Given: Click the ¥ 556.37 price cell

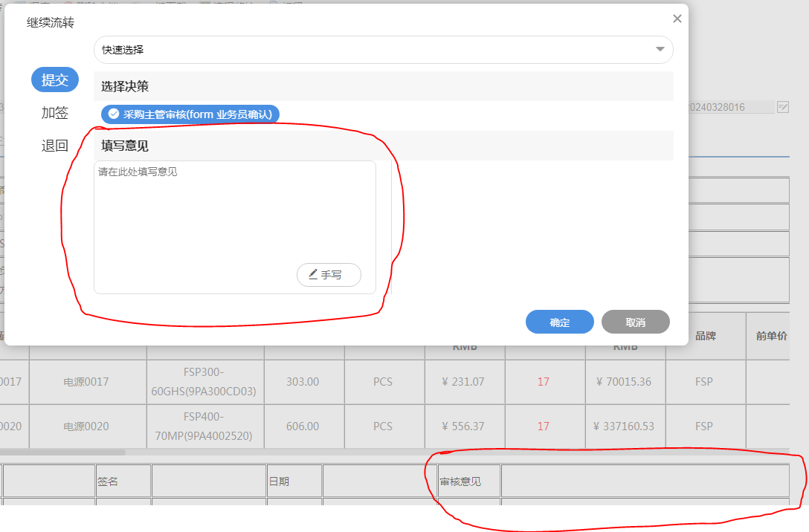Looking at the screenshot, I should pyautogui.click(x=464, y=426).
